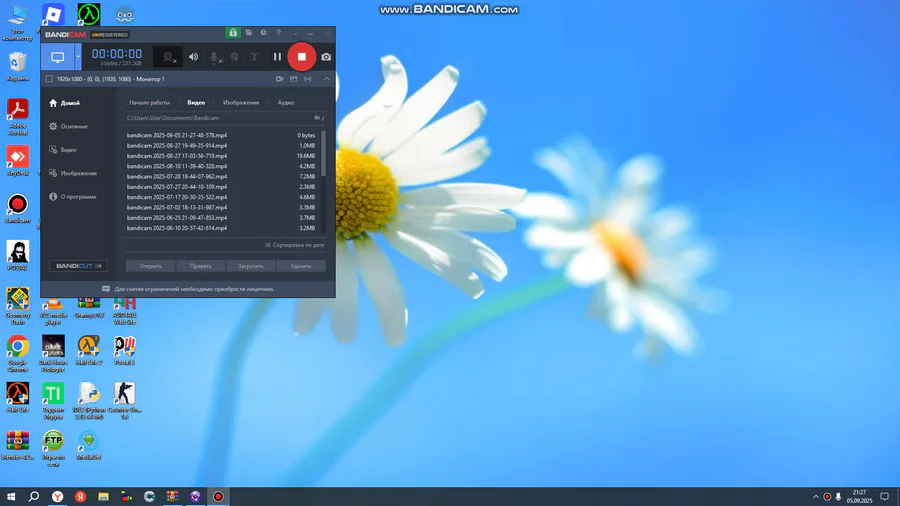Select the POSTAL desktop icon

[x=18, y=256]
